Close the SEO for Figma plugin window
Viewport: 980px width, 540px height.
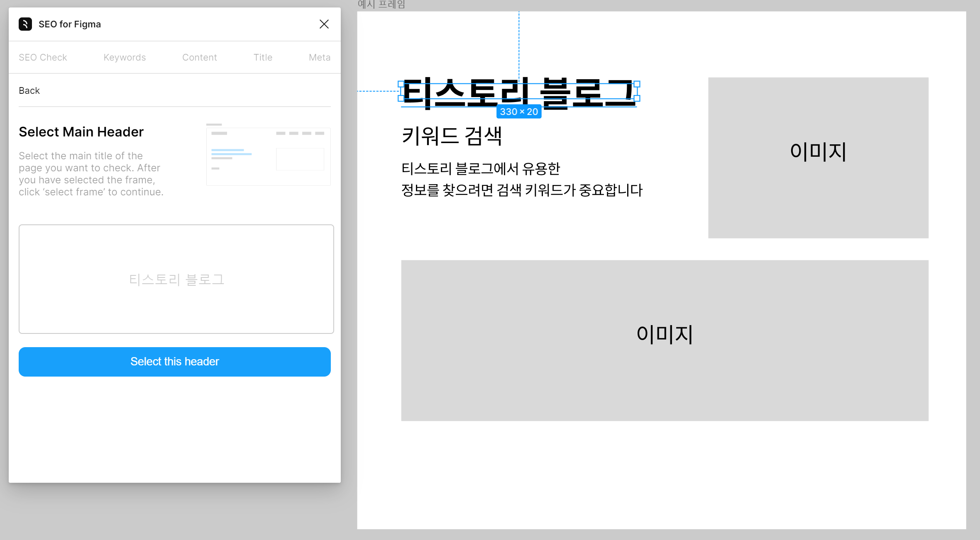[324, 24]
